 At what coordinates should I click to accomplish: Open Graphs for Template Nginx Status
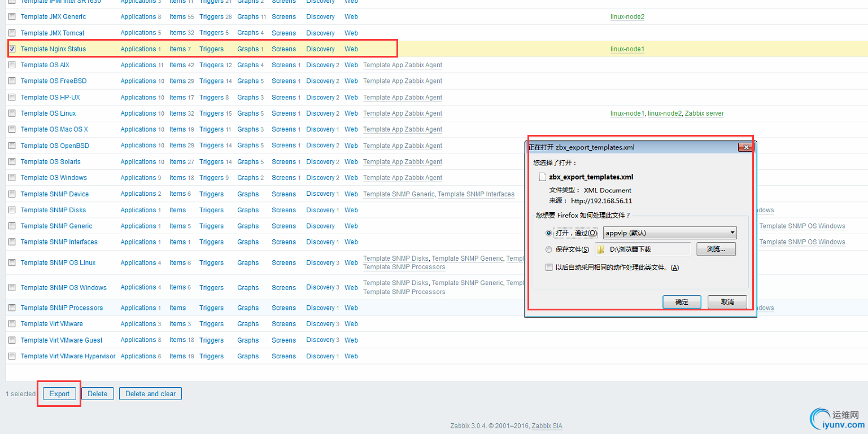pyautogui.click(x=248, y=49)
